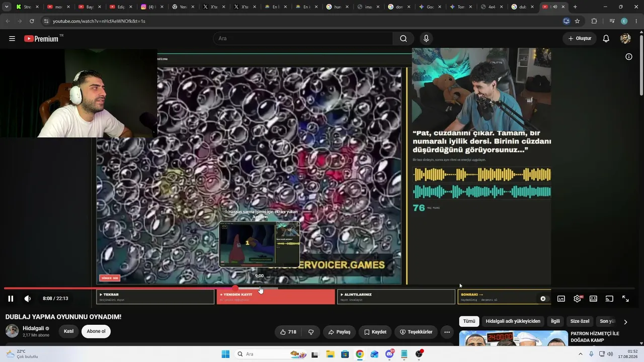Share the video via Paylaş
Viewport: 644px width, 362px height.
(x=339, y=332)
